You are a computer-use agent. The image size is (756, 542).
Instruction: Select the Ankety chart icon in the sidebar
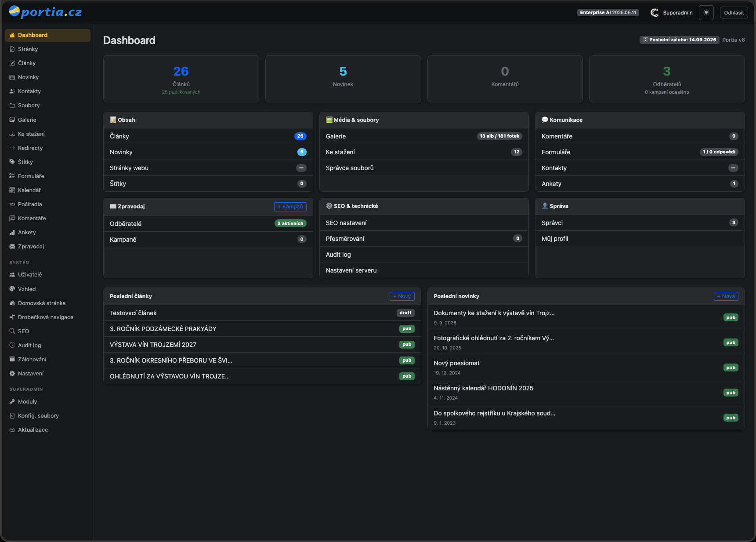tap(12, 232)
